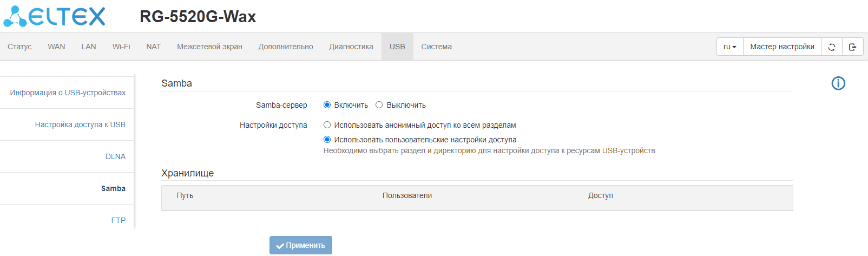Choose anonymous access to all partitions
The height and width of the screenshot is (256, 868).
point(327,125)
